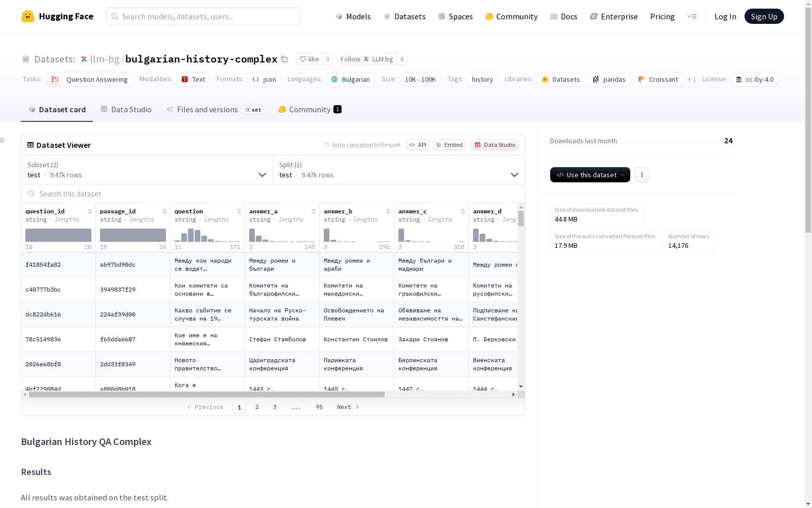This screenshot has width=812, height=508.
Task: Open Spaces in the top navigation
Action: click(x=456, y=16)
